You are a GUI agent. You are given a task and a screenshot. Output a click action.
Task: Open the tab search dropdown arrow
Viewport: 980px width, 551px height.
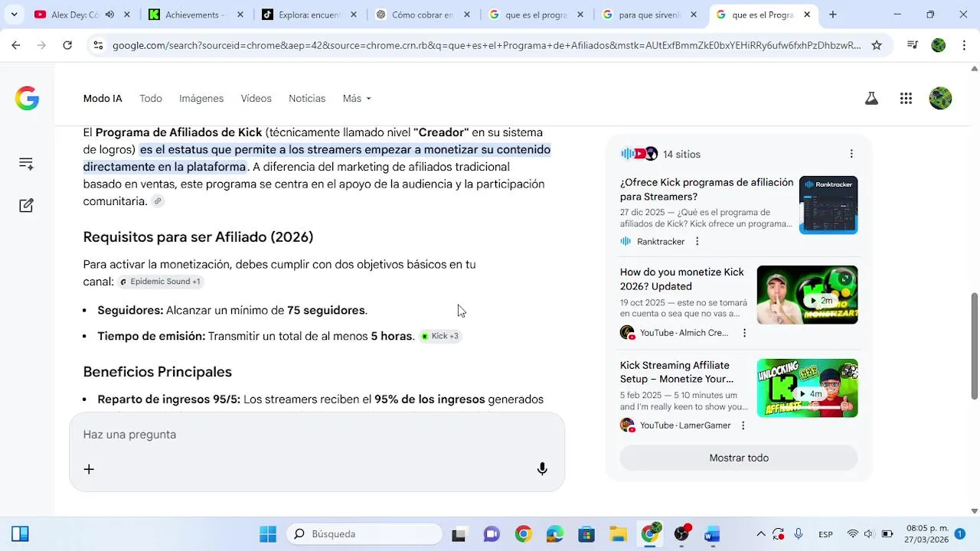14,15
